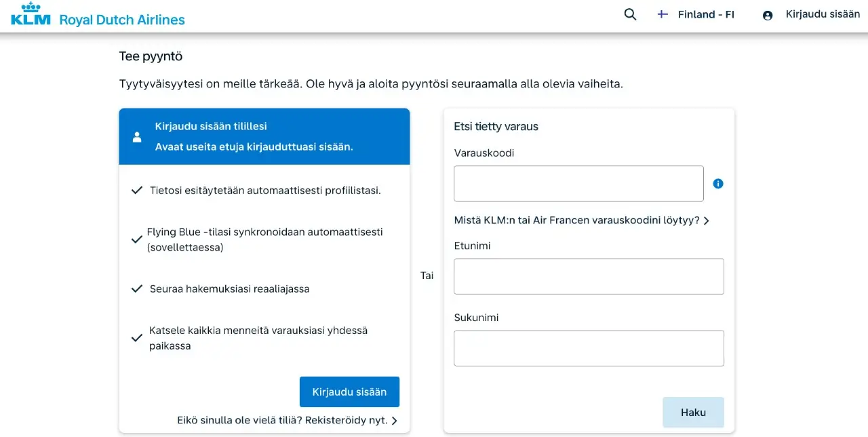Click info icon next to Varauskoodi field
The height and width of the screenshot is (437, 868).
(718, 184)
